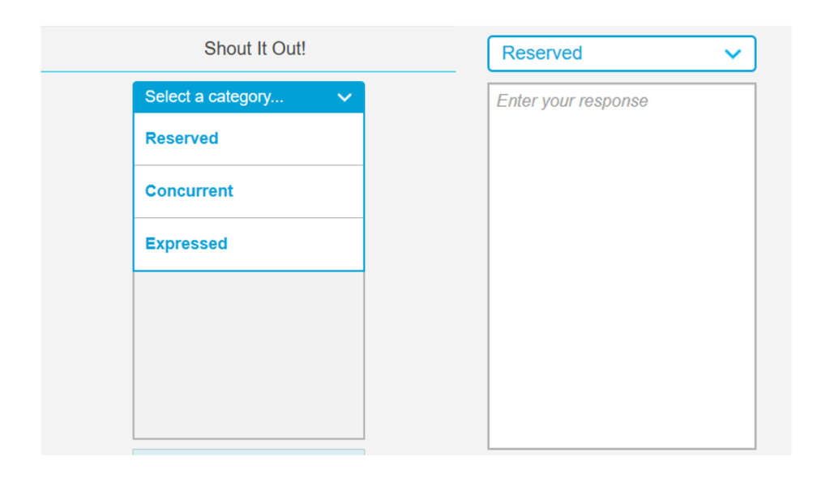The width and height of the screenshot is (830, 504).
Task: Pick the first option in the open category list
Action: coord(182,139)
